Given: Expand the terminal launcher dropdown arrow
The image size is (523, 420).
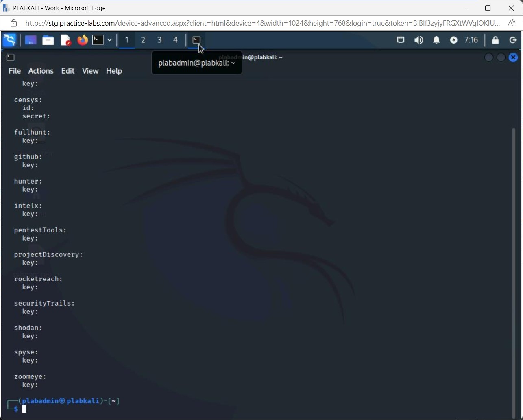Looking at the screenshot, I should pyautogui.click(x=110, y=40).
